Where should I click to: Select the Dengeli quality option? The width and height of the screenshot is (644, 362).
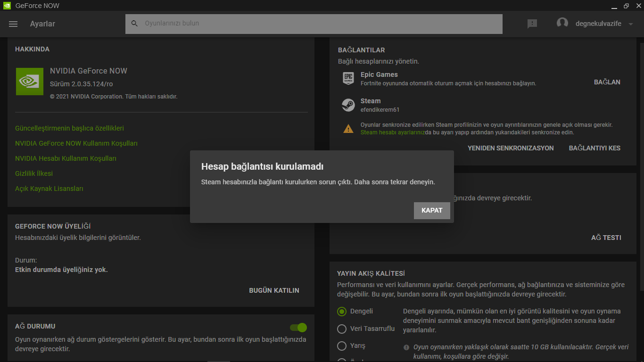tap(342, 311)
